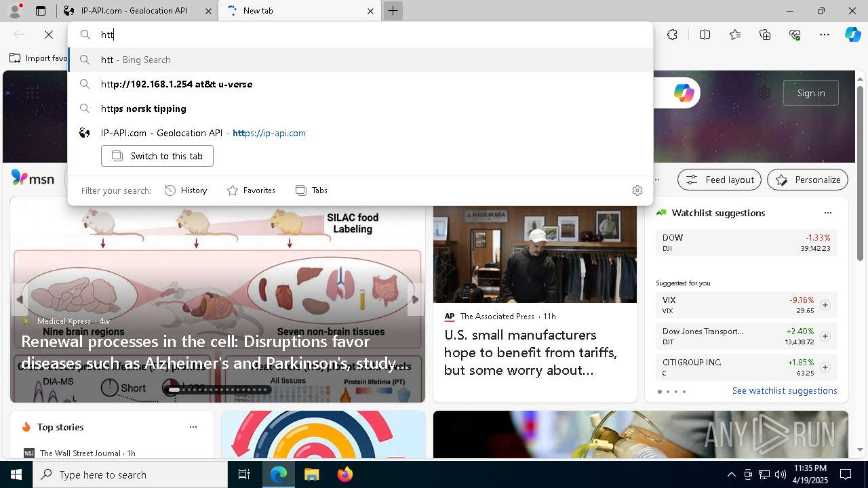The width and height of the screenshot is (868, 488).
Task: Close the New tab tab
Action: click(x=371, y=11)
